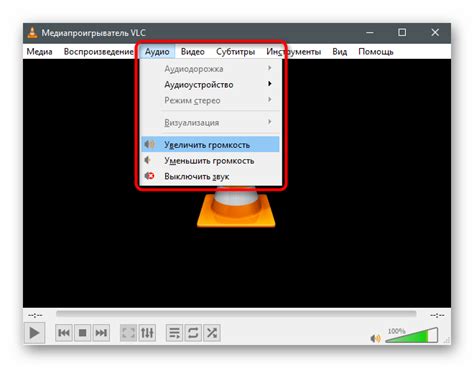Screen dimensions: 474x368
Task: Expand the Режим стерео submenu
Action: (210, 100)
